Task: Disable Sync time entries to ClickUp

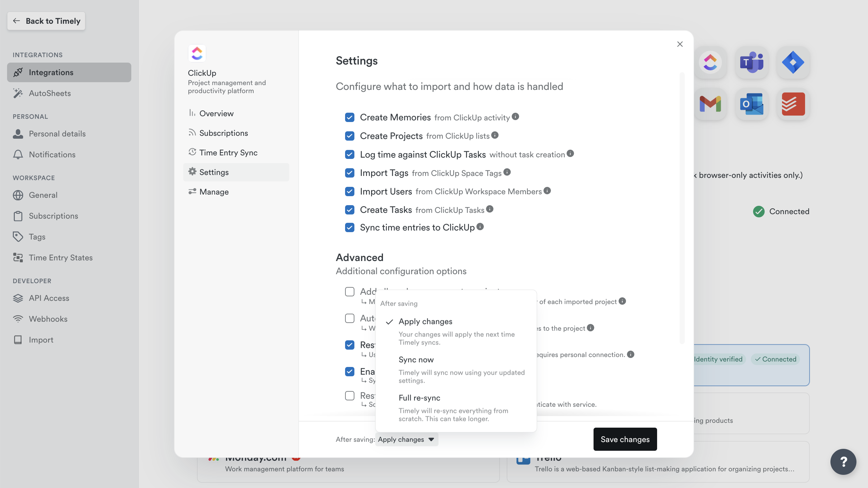Action: click(350, 227)
